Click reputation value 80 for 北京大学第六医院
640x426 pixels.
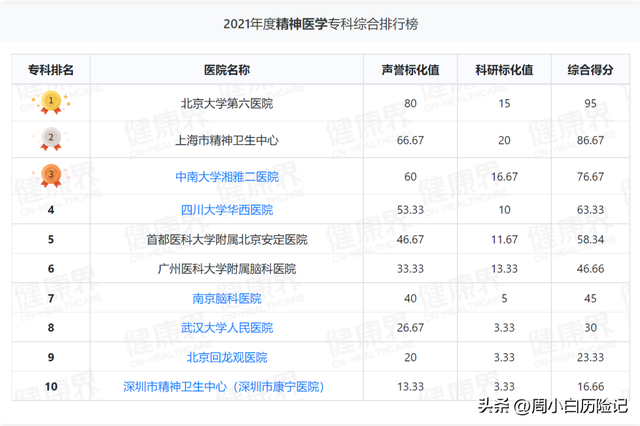pyautogui.click(x=410, y=103)
